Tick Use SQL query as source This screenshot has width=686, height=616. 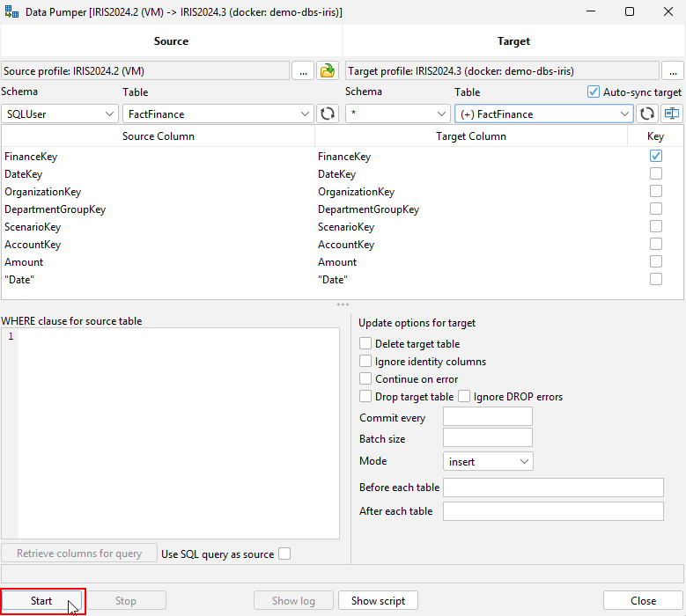[284, 554]
